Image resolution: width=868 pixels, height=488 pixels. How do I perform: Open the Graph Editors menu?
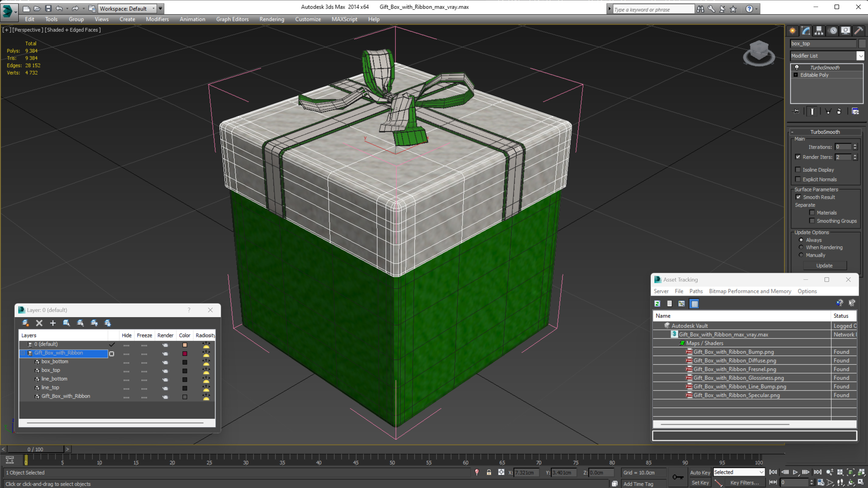click(232, 19)
